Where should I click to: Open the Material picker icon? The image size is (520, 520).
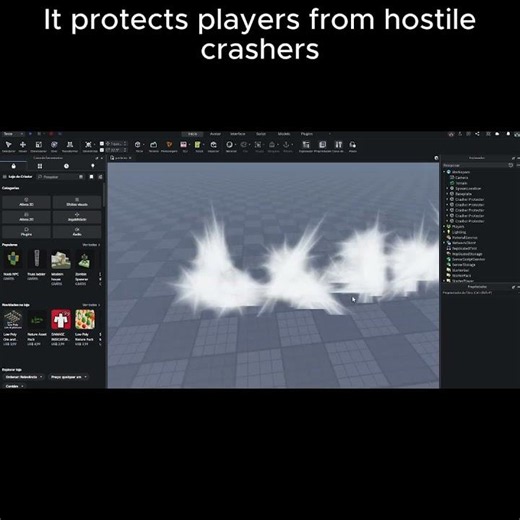click(x=229, y=145)
